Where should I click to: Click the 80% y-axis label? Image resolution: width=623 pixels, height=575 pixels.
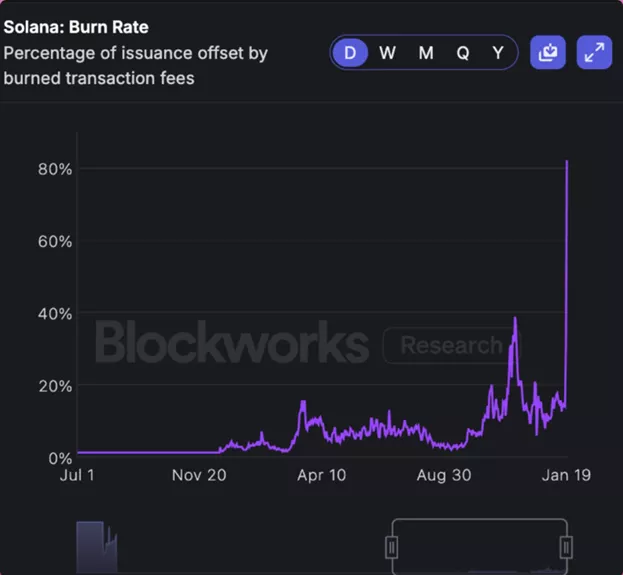pyautogui.click(x=55, y=169)
